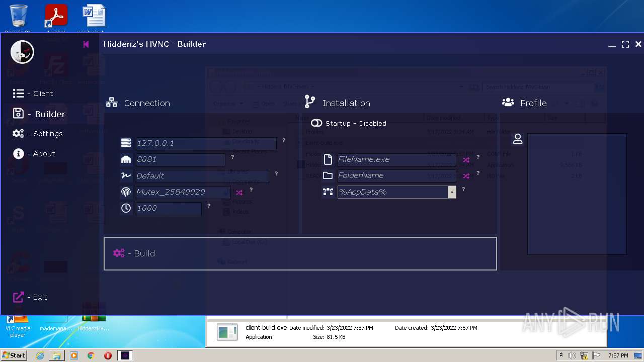Viewport: 644px width, 362px height.
Task: Click the port field showing 8081
Action: 180,159
